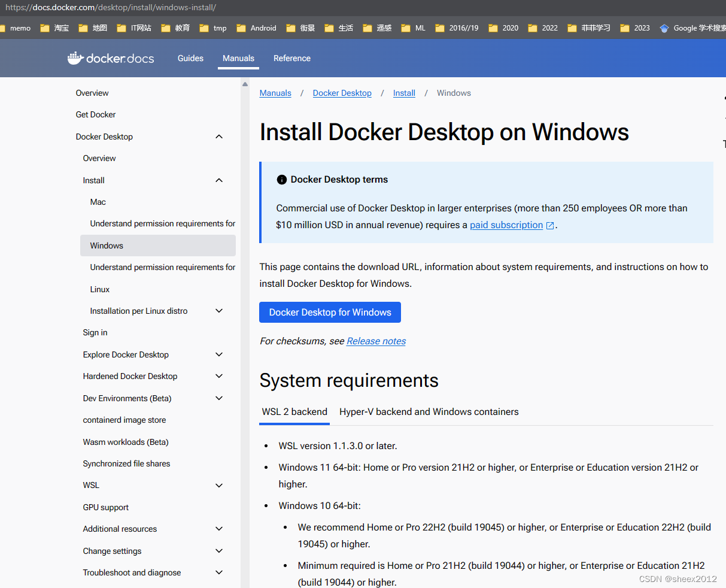
Task: Open top-level Overview in sidebar
Action: tap(92, 93)
